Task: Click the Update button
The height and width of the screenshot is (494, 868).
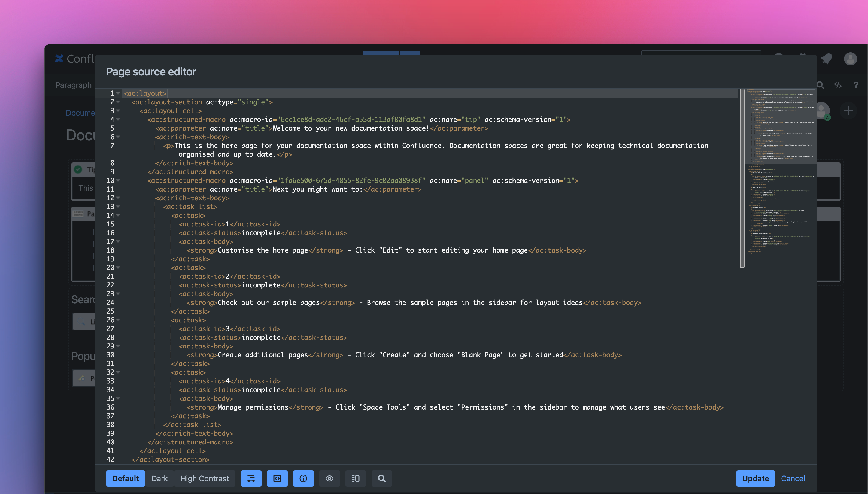Action: (x=755, y=478)
